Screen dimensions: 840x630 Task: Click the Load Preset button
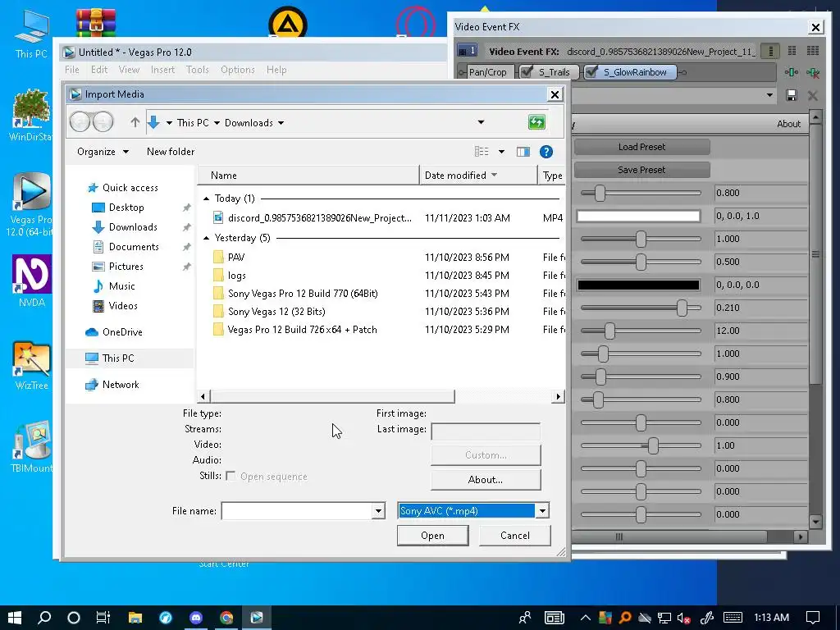point(641,147)
